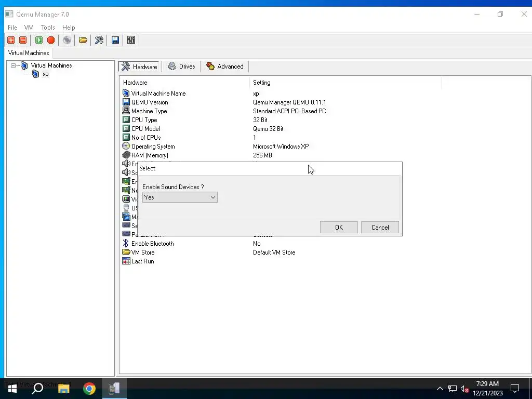Click the wrench tools toolbar icon
This screenshot has width=532, height=399.
click(99, 40)
